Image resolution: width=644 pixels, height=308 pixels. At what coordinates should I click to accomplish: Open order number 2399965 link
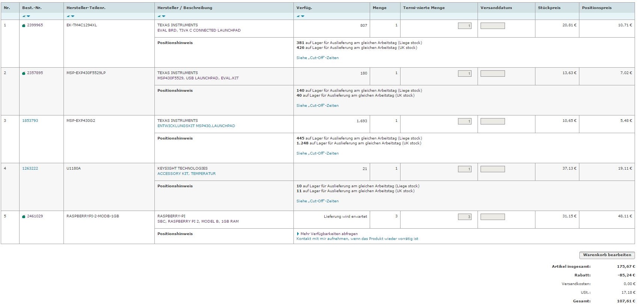pyautogui.click(x=35, y=25)
